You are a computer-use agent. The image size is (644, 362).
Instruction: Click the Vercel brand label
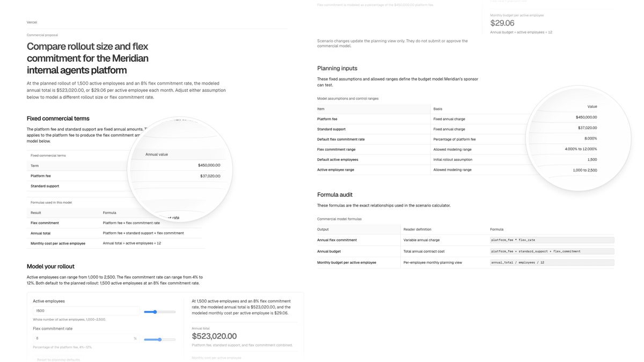(32, 23)
